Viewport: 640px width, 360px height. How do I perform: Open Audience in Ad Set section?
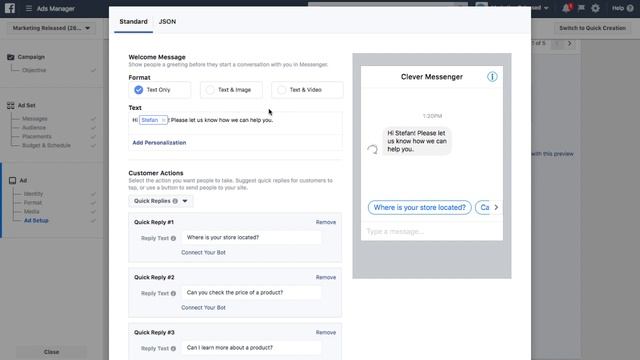[34, 128]
